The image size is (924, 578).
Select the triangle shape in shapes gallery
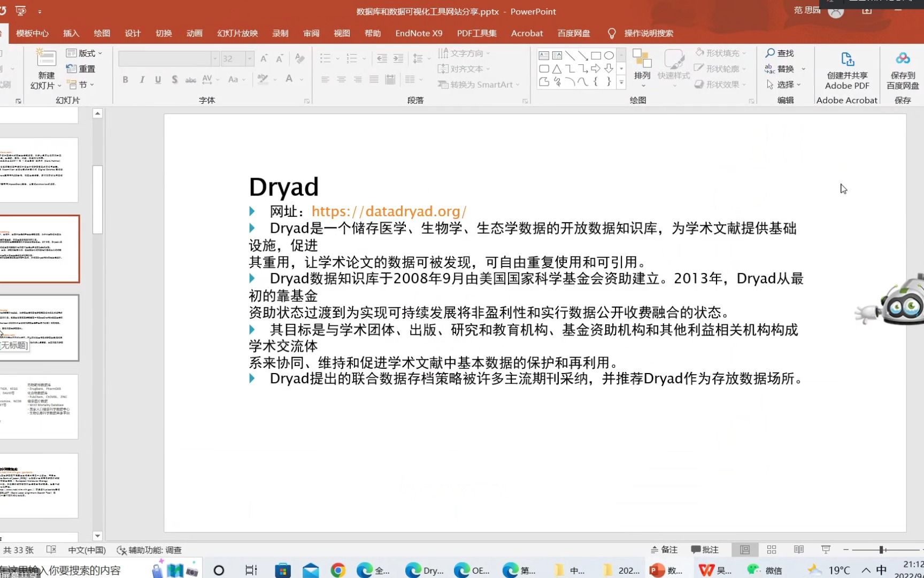click(x=557, y=69)
